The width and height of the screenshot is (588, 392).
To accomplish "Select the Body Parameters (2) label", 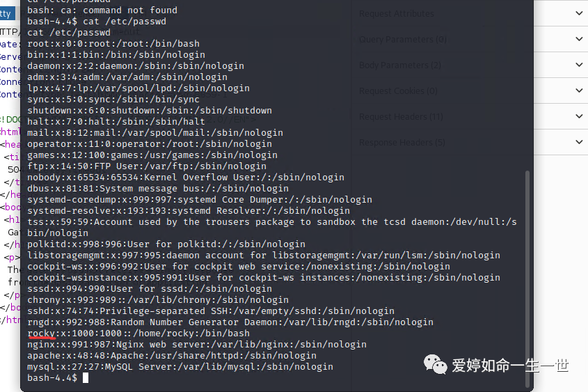I will 399,65.
